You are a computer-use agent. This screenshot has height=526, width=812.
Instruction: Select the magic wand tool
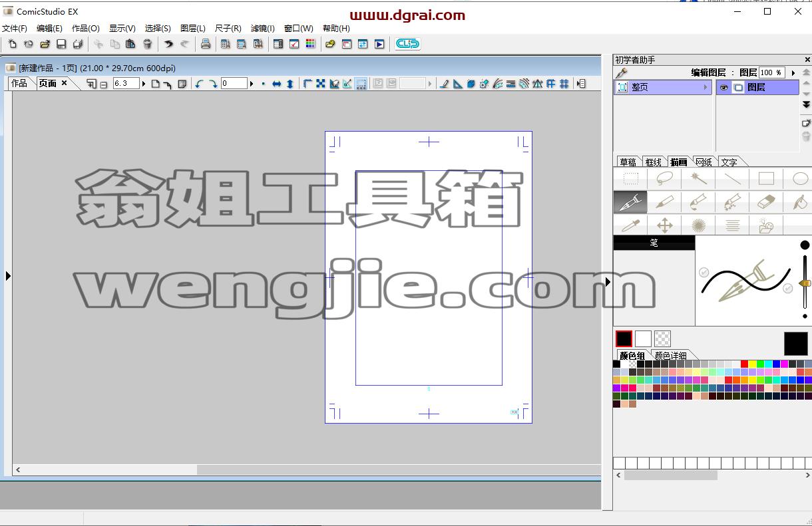pos(698,178)
